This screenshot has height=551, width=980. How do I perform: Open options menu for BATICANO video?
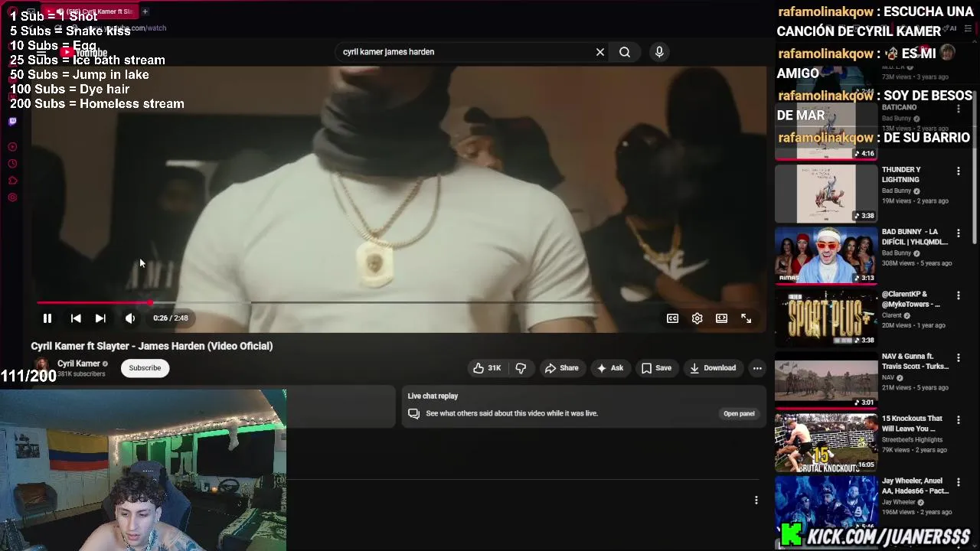pos(958,109)
